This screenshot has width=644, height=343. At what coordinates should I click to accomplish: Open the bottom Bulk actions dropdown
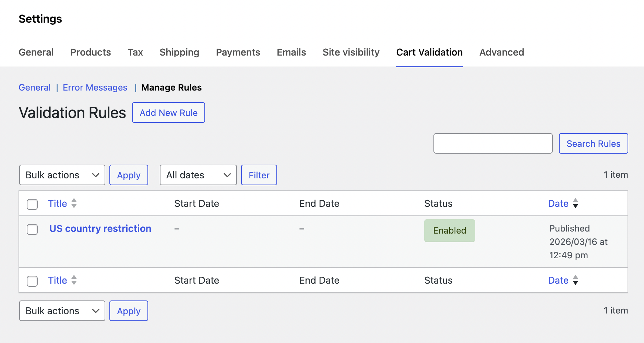coord(62,311)
